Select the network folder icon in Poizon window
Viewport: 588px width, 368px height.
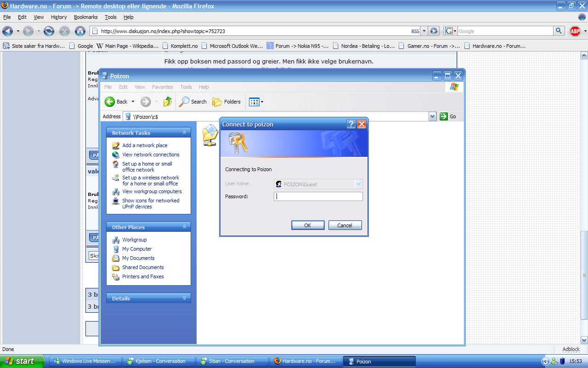210,135
